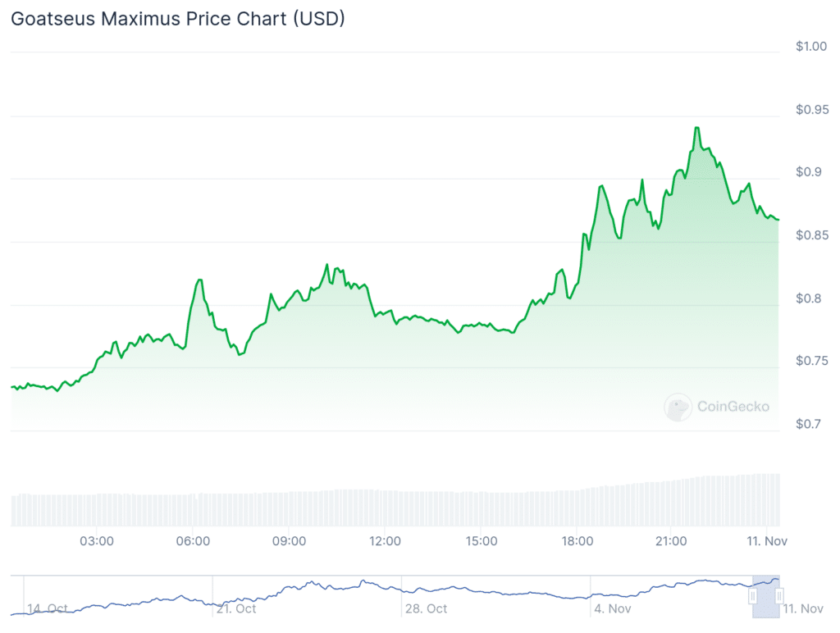Click the 14. Oct label in the navigator

(x=48, y=608)
